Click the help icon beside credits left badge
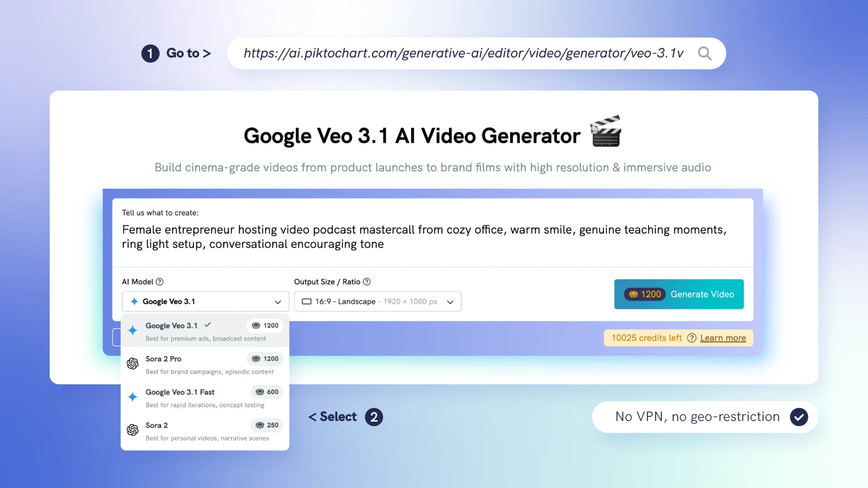This screenshot has height=488, width=868. pos(691,338)
